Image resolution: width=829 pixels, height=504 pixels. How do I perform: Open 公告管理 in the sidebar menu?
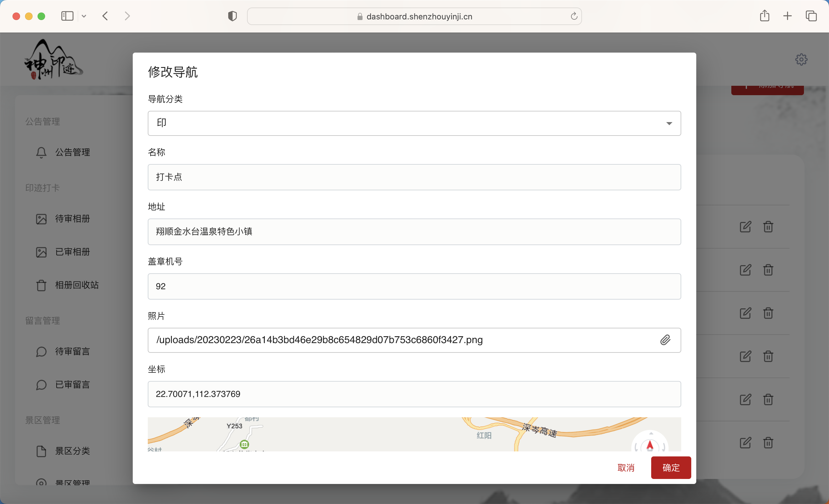click(x=72, y=152)
